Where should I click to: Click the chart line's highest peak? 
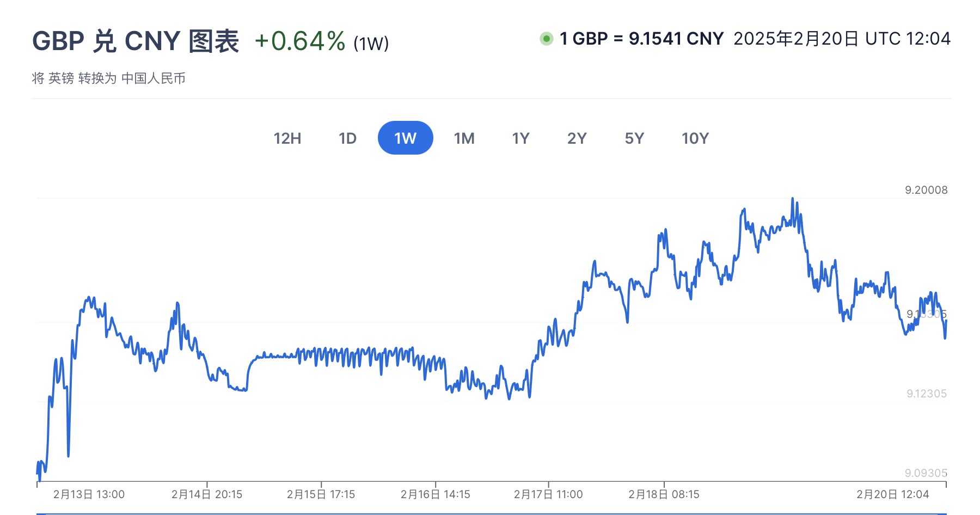coord(792,199)
